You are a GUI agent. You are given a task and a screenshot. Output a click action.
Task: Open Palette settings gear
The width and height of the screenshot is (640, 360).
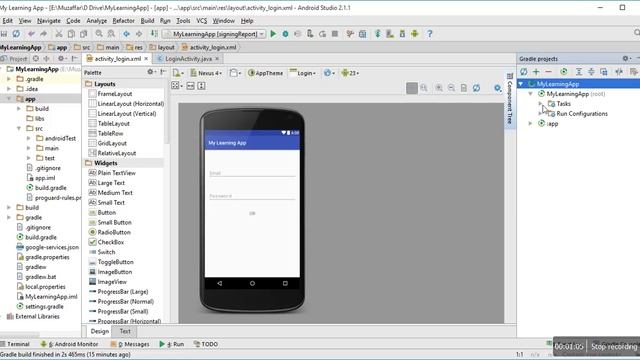pyautogui.click(x=151, y=72)
